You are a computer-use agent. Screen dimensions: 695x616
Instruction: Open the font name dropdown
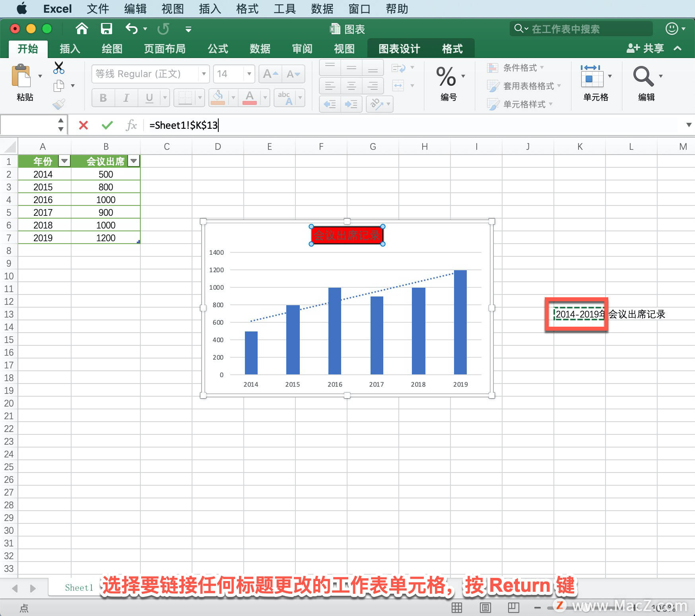204,74
